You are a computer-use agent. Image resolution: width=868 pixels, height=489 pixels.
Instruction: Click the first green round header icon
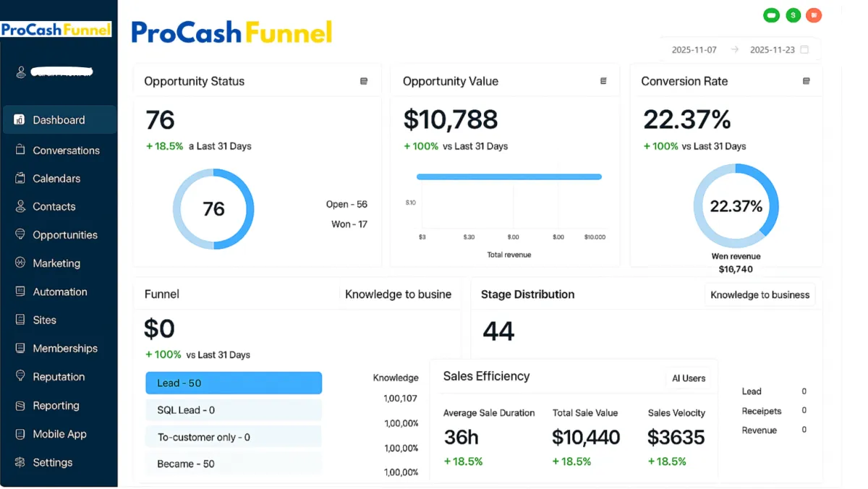pos(771,14)
